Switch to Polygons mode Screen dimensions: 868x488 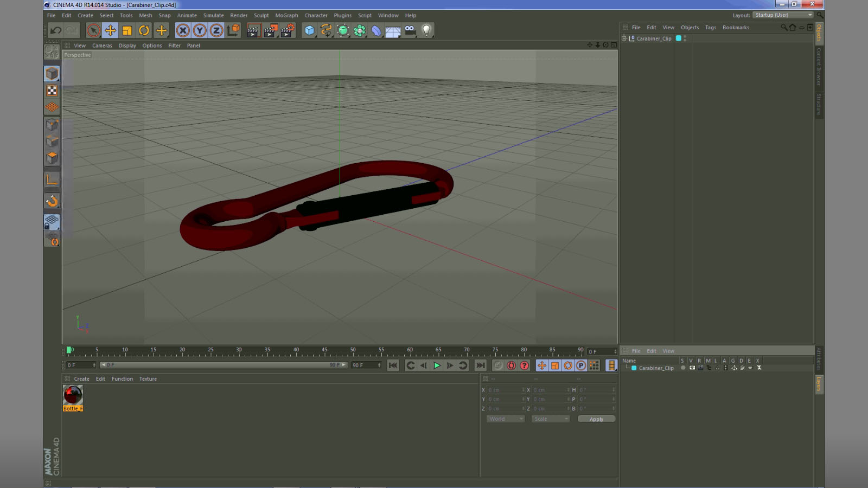click(x=52, y=158)
